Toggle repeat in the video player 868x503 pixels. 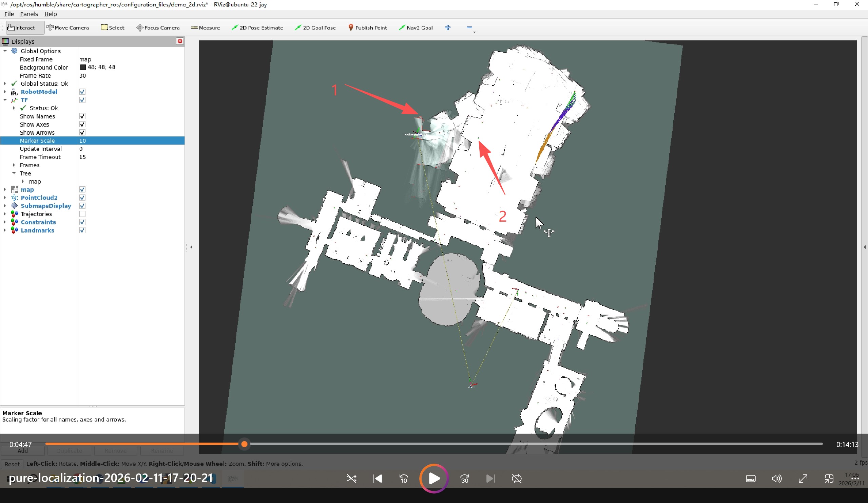[x=517, y=479]
